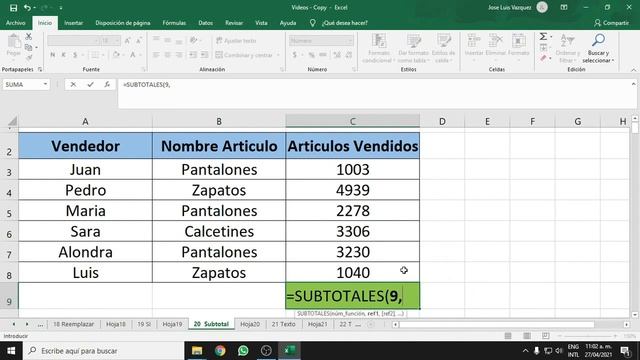The height and width of the screenshot is (360, 640).
Task: Click cell containing 4939
Action: 353,190
